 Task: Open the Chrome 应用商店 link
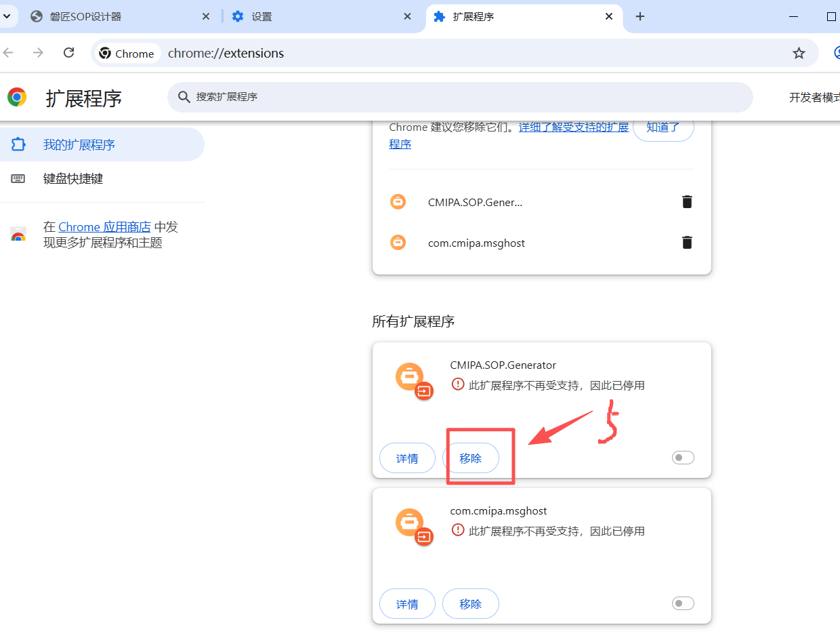(x=104, y=226)
